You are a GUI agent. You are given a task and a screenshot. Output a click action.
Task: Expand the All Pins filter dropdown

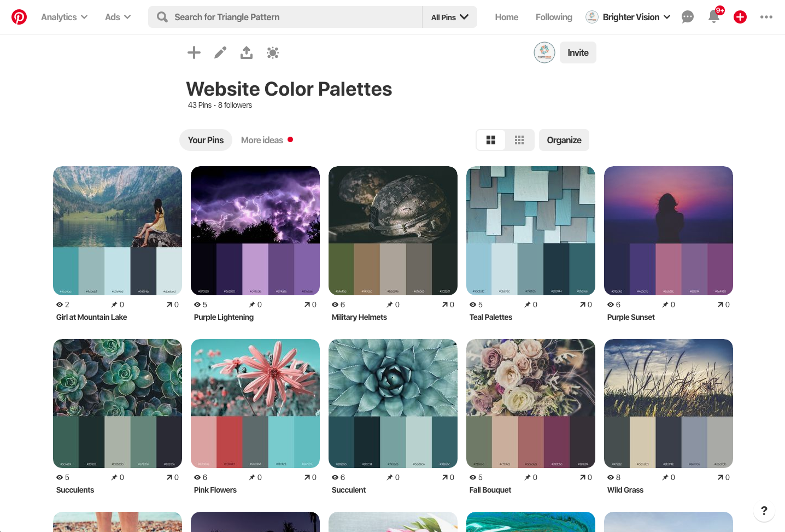click(449, 17)
